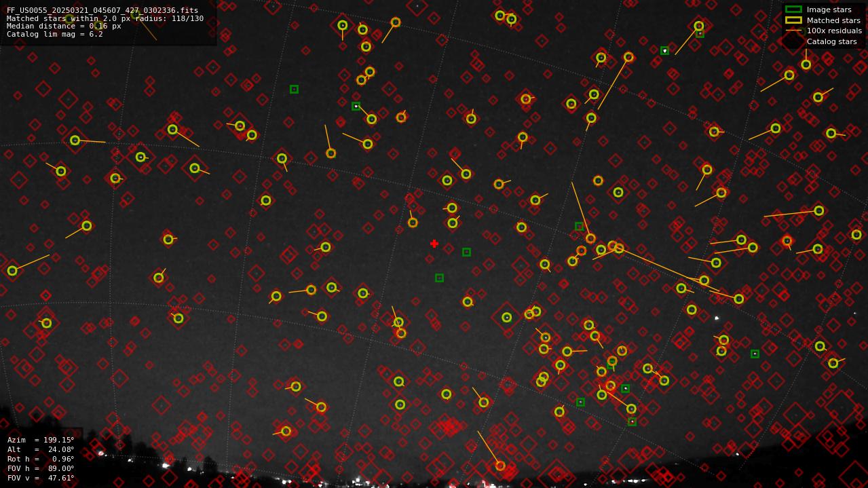Viewport: 868px width, 488px height.
Task: Click the FOV h 89.00° readout
Action: point(41,469)
